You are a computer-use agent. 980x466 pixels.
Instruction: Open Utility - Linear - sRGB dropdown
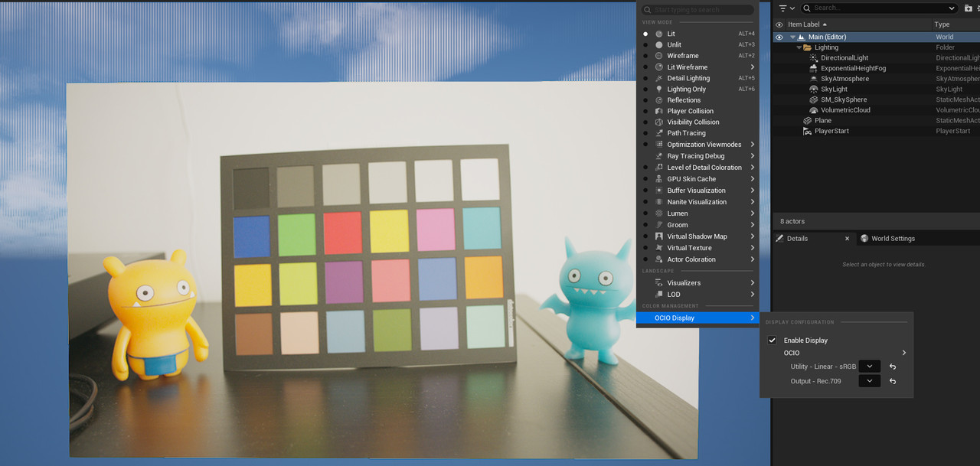click(870, 367)
